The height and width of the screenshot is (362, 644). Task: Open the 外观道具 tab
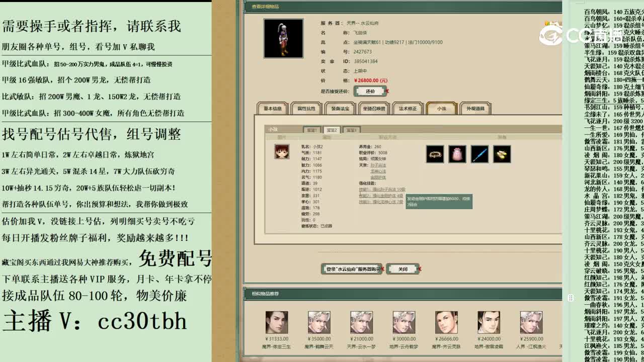click(475, 109)
